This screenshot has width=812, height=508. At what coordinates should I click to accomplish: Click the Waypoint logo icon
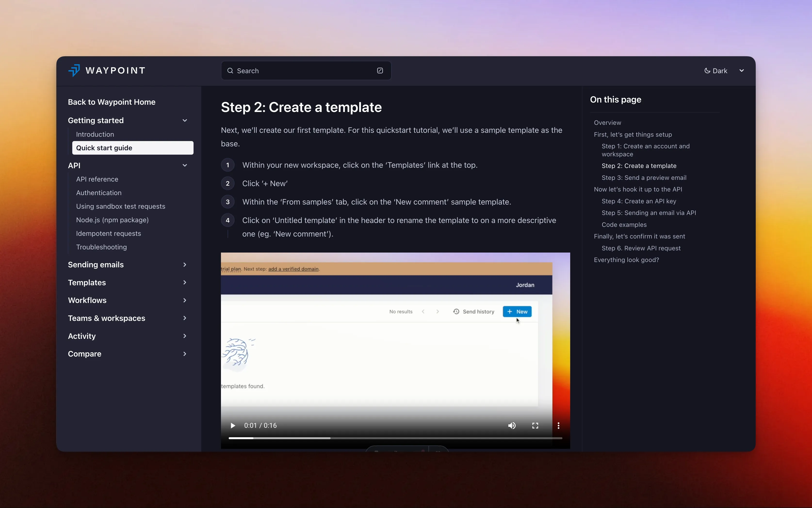pyautogui.click(x=74, y=71)
